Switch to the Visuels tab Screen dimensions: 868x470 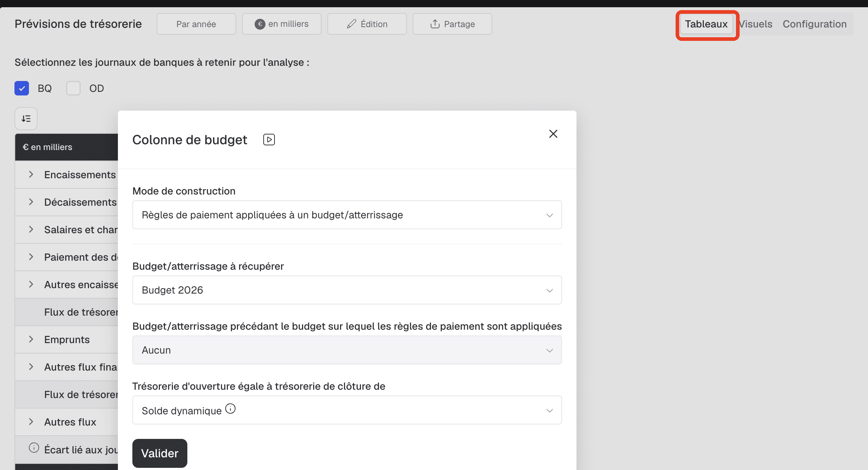tap(756, 24)
